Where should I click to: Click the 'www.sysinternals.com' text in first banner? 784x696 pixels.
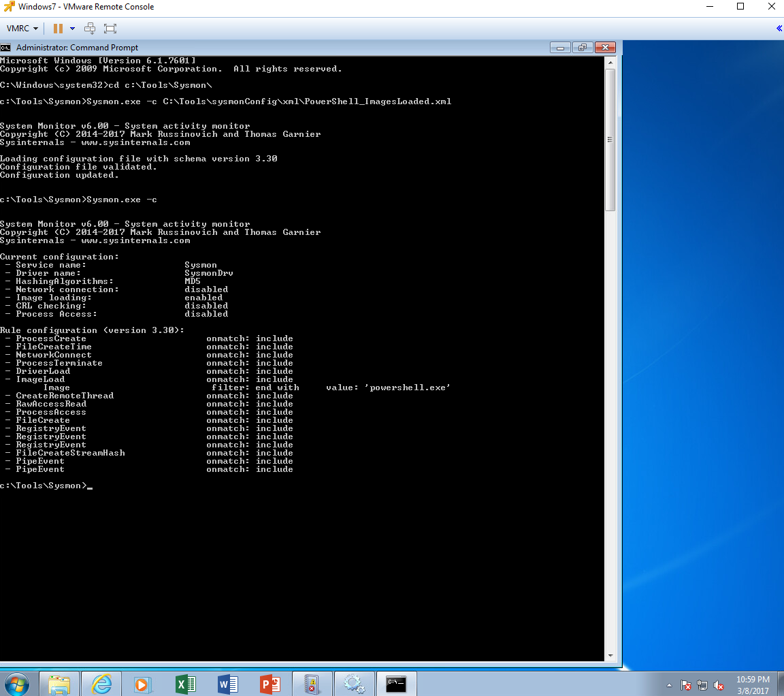pyautogui.click(x=135, y=142)
